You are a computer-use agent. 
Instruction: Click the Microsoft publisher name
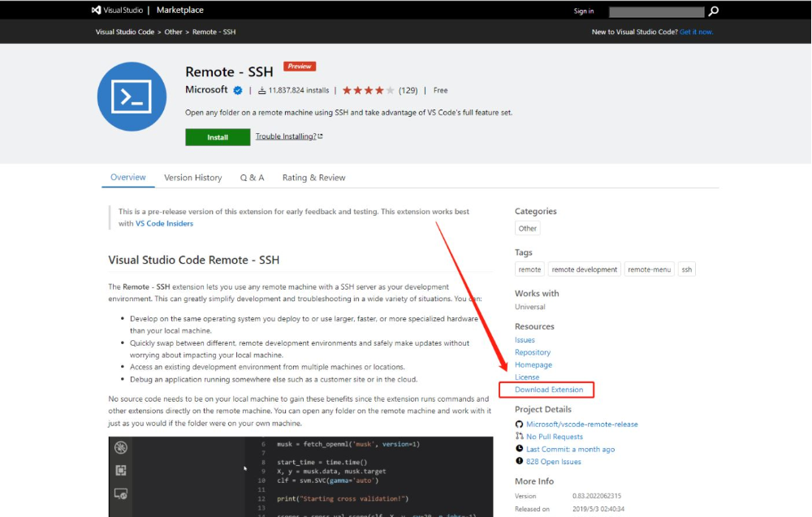206,89
